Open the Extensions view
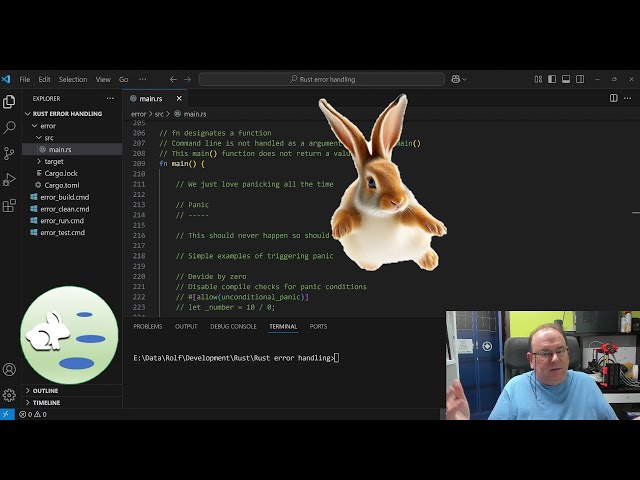Image resolution: width=640 pixels, height=480 pixels. tap(9, 205)
